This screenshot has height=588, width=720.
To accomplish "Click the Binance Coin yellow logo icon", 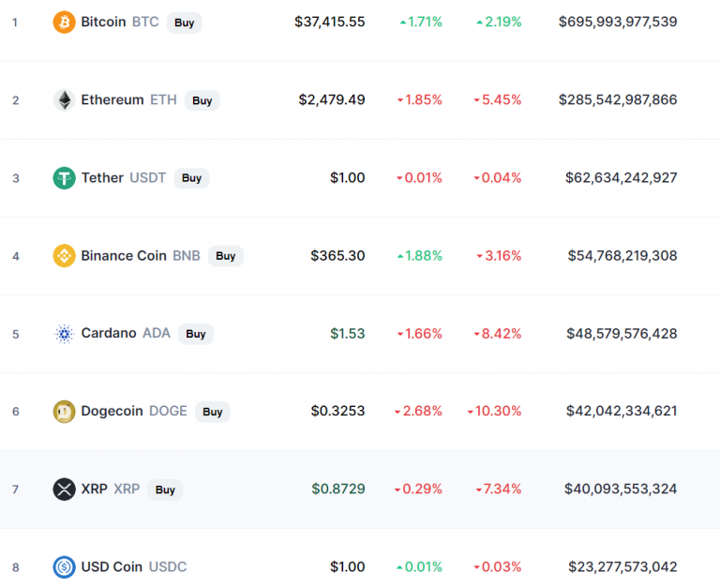I will tap(65, 256).
